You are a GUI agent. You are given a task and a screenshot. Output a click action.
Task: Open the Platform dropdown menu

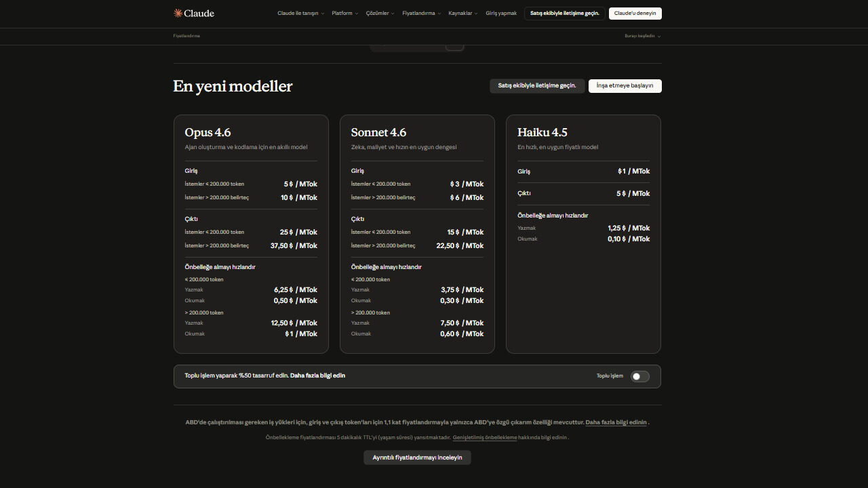pos(344,14)
